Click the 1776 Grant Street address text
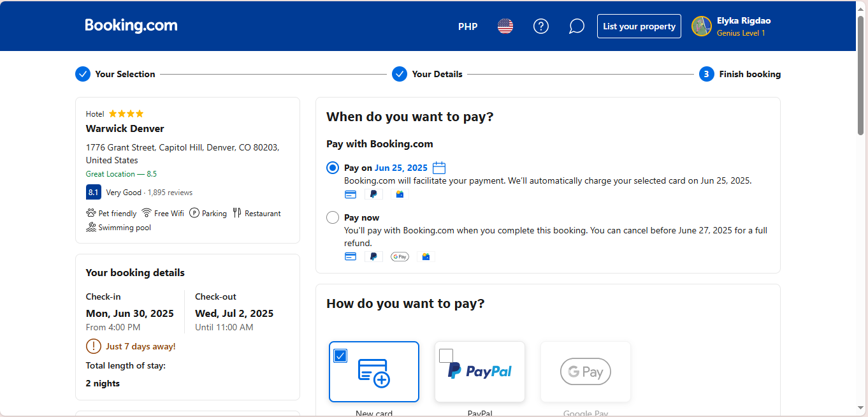This screenshot has height=417, width=868. [x=182, y=154]
